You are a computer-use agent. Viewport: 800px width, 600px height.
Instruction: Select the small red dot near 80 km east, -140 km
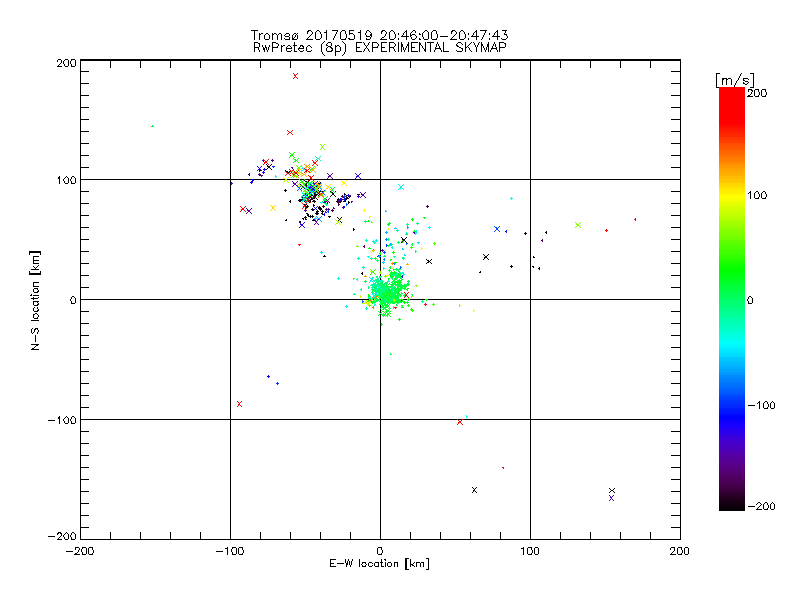[x=503, y=468]
